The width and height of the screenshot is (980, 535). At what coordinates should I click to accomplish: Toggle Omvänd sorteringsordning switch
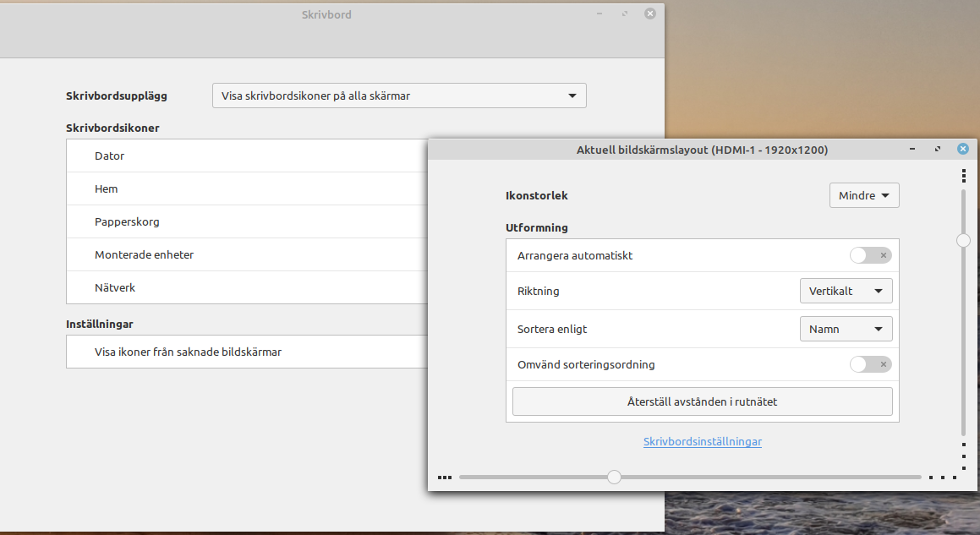click(x=870, y=364)
